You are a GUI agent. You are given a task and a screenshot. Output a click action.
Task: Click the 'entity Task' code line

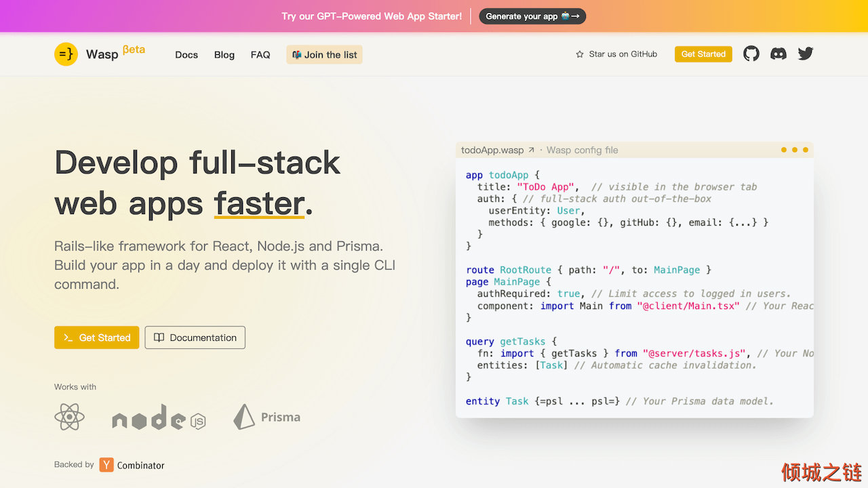click(620, 401)
